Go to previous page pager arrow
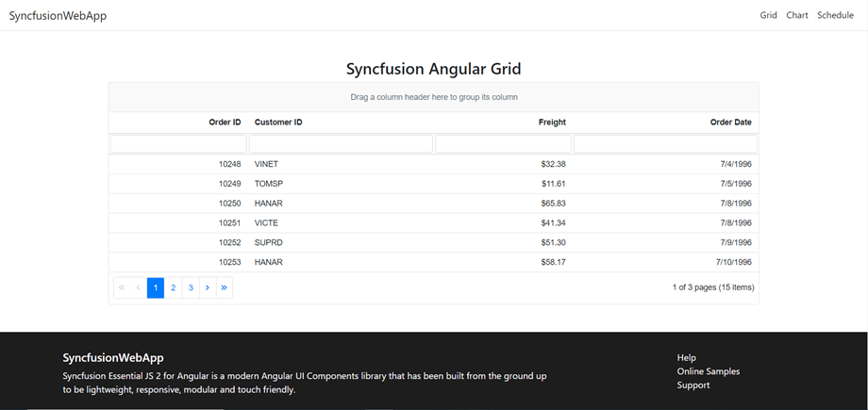868x410 pixels. click(139, 287)
